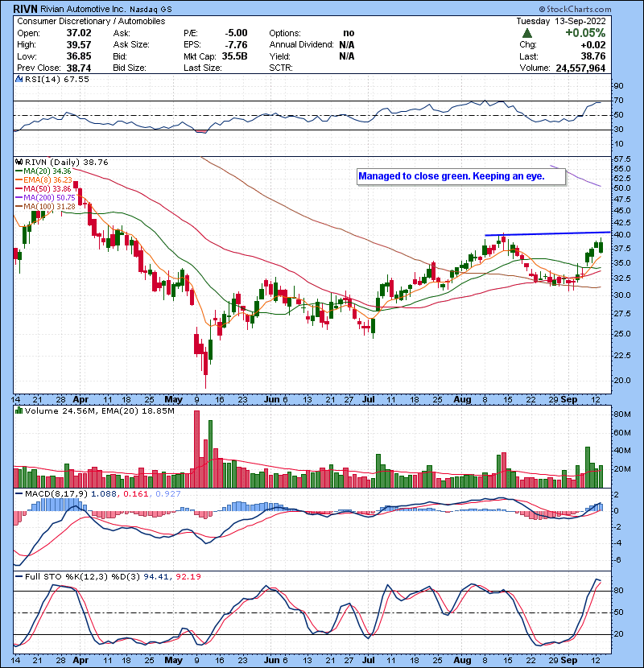Click the MACD signal value 0.161
The image size is (644, 668).
point(136,494)
